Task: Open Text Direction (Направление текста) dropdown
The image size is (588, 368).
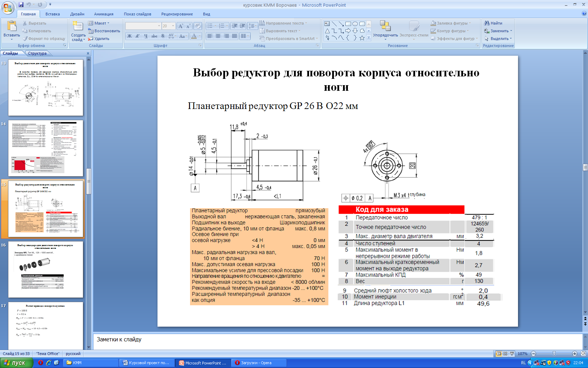Action: [283, 23]
